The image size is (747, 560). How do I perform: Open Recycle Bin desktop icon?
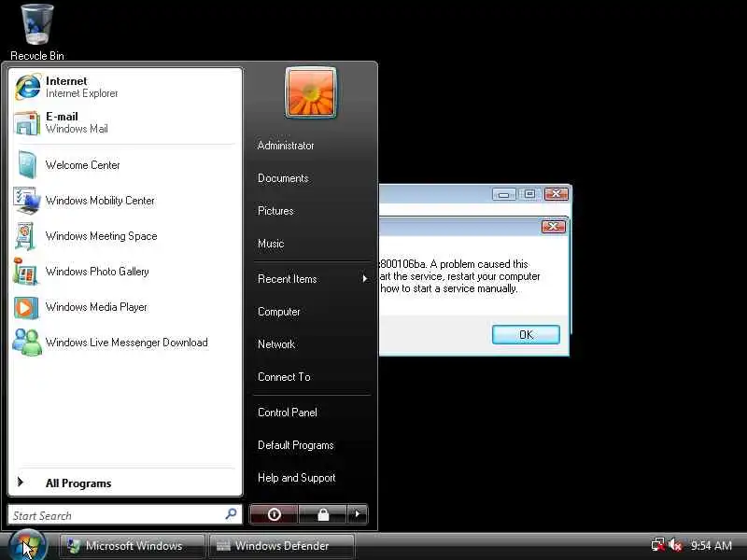click(37, 32)
